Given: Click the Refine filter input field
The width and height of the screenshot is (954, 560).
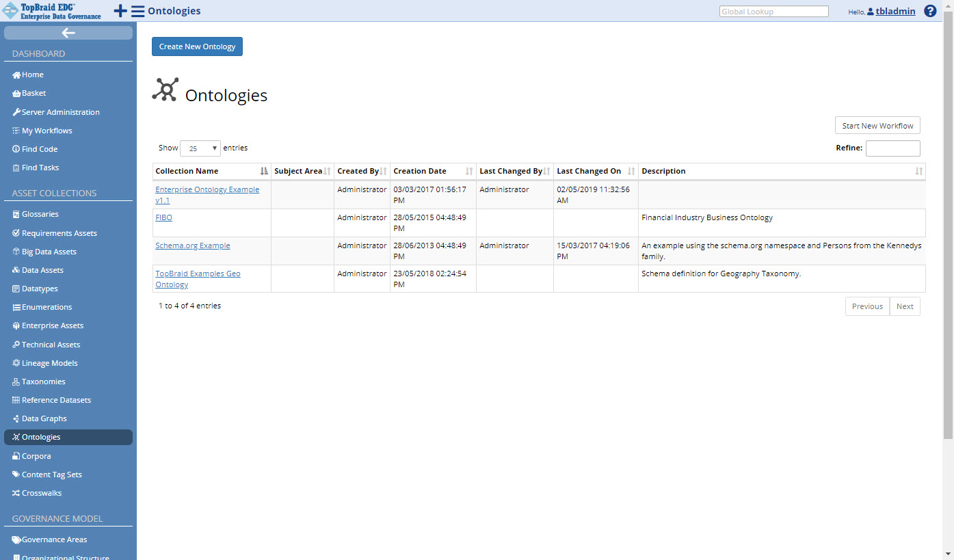Looking at the screenshot, I should [892, 148].
